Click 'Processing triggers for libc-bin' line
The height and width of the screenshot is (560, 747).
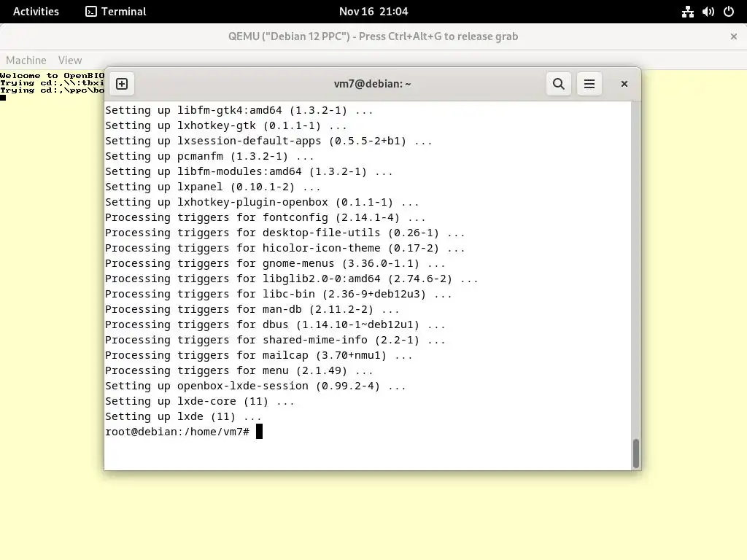point(278,295)
